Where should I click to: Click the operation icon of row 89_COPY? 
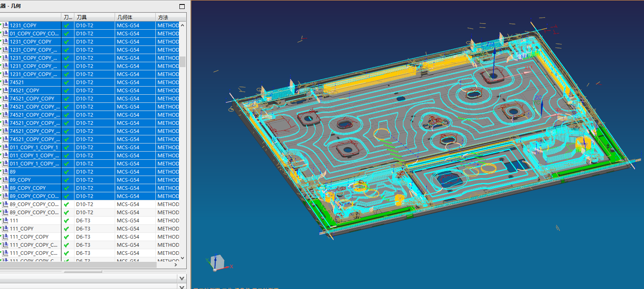tap(5, 180)
